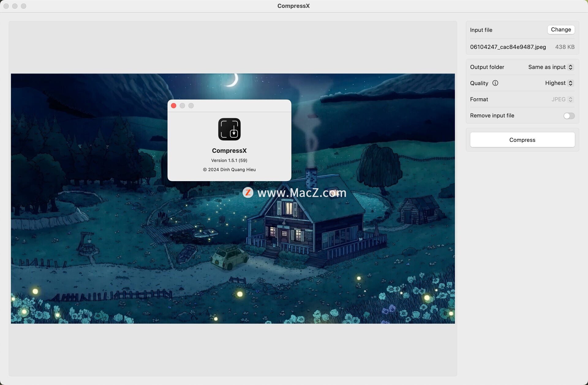Click the Change input file button
Screen dimensions: 588x385
[x=561, y=30]
